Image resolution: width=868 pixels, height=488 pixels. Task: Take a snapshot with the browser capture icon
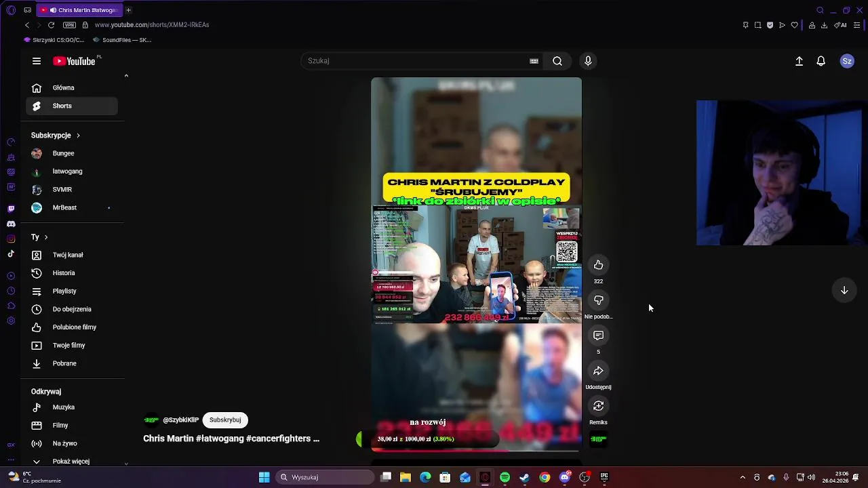pos(757,25)
